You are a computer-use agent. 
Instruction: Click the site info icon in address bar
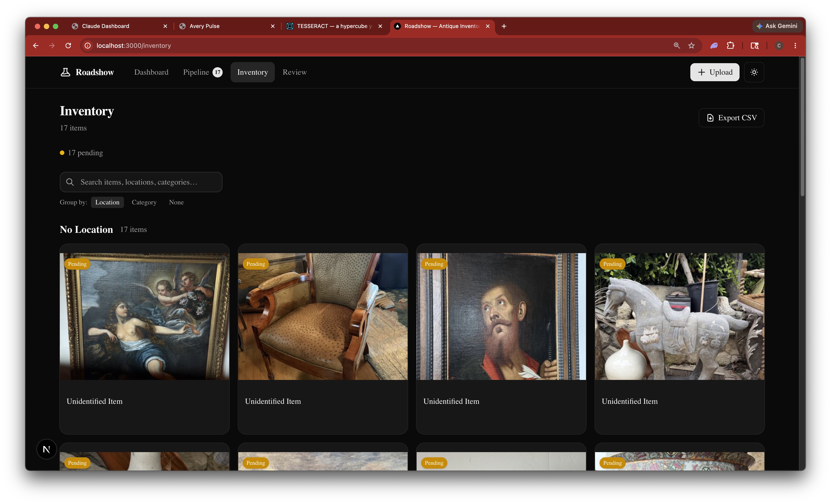tap(88, 46)
